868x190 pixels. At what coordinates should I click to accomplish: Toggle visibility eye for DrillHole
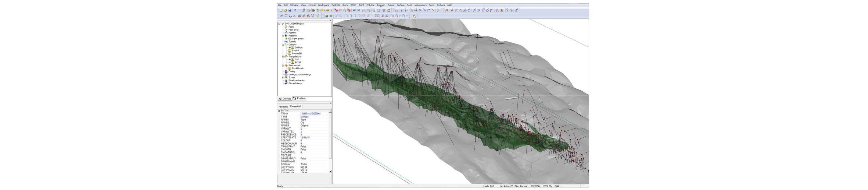289,47
